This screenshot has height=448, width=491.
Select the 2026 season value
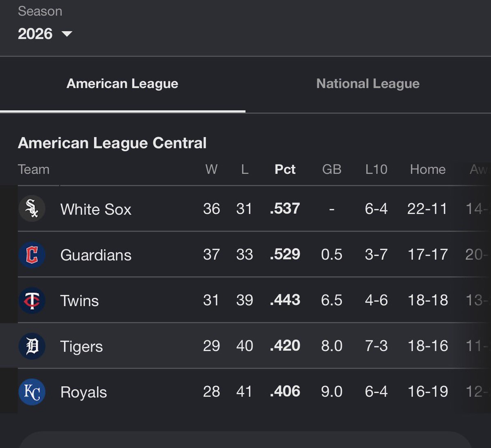point(35,34)
